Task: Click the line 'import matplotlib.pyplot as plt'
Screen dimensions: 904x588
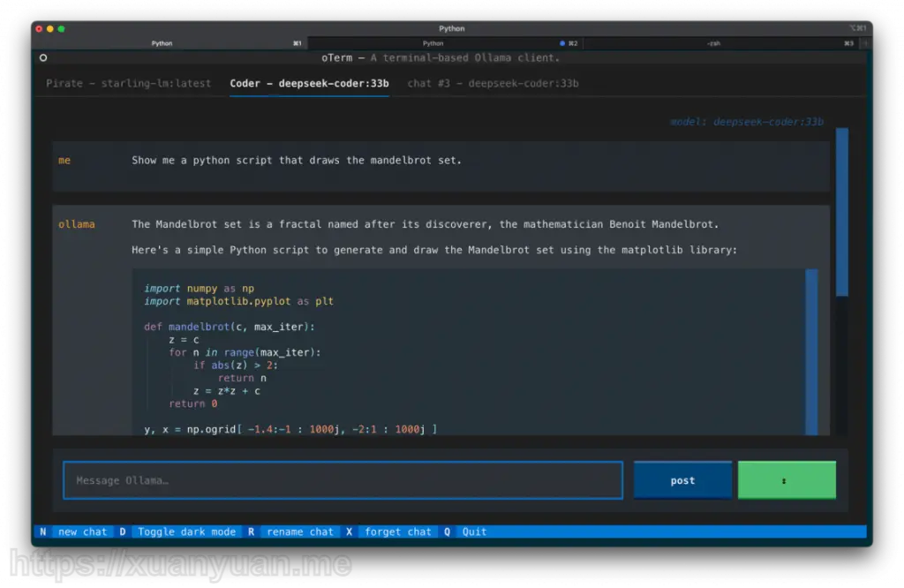Action: click(x=238, y=301)
